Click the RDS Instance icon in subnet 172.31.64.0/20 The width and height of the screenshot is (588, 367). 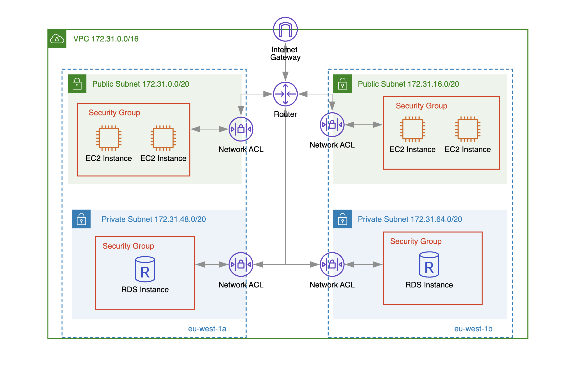(x=429, y=265)
